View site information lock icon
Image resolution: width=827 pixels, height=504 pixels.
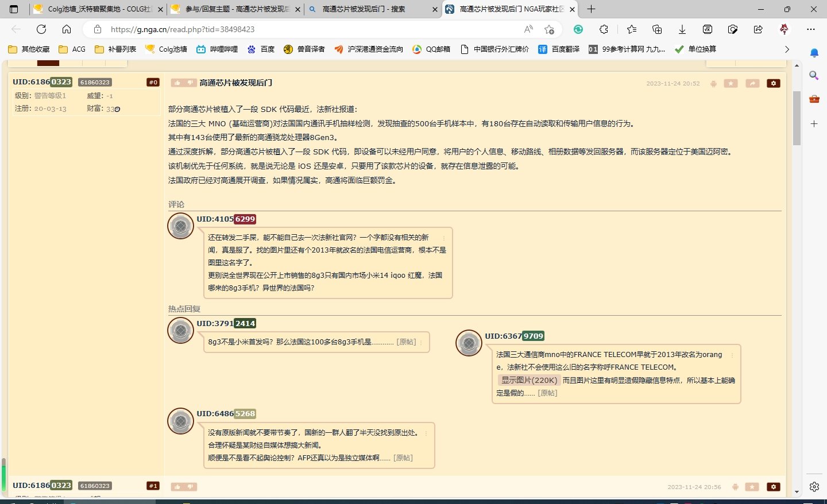click(98, 29)
